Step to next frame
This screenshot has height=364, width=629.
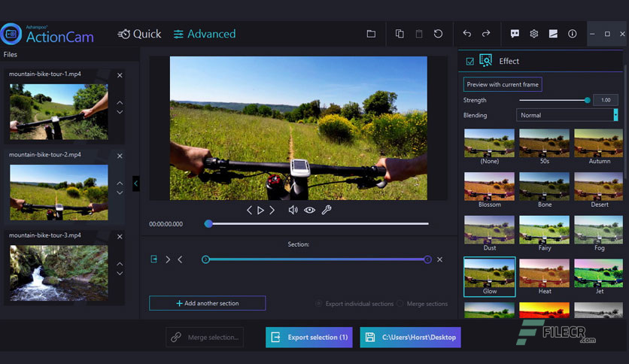272,210
